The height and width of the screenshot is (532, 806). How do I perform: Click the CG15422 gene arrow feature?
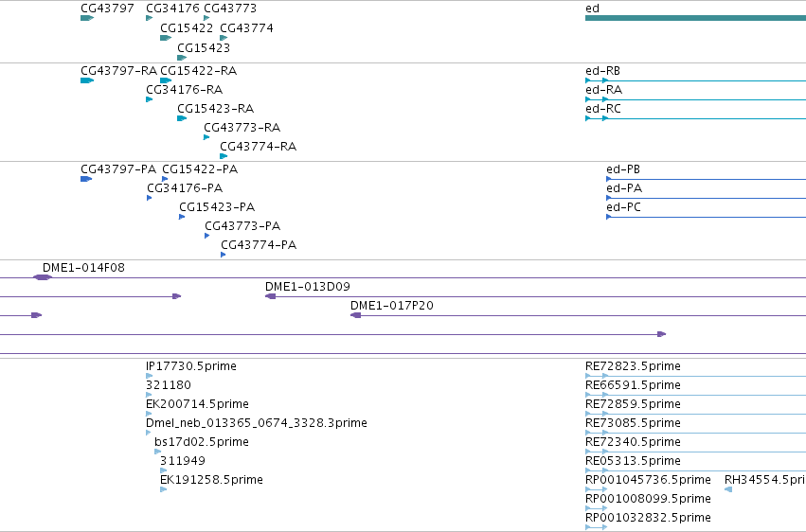166,38
